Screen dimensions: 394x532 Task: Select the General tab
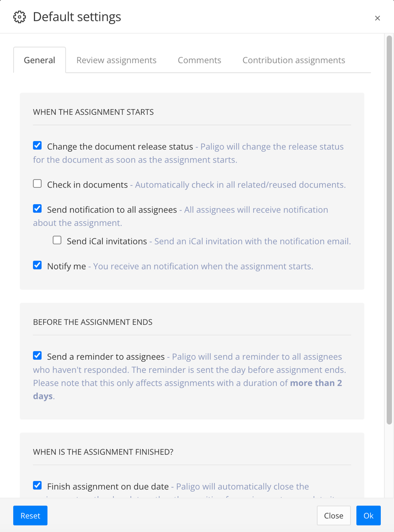(39, 60)
